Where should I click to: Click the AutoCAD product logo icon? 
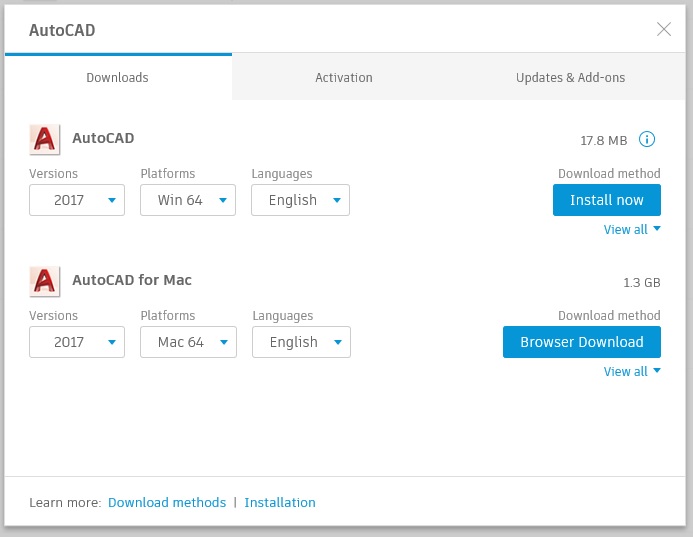pos(45,139)
